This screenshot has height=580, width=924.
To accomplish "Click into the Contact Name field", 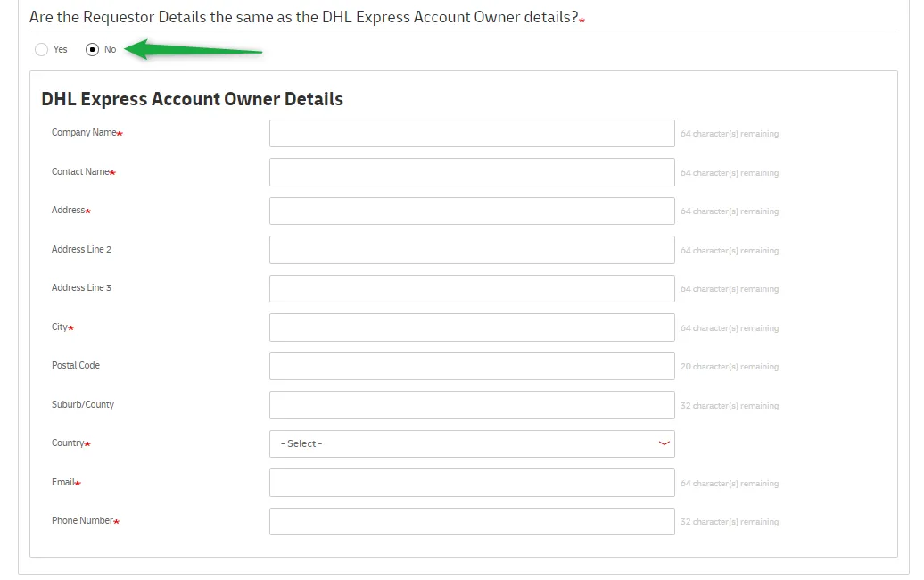I will 472,171.
